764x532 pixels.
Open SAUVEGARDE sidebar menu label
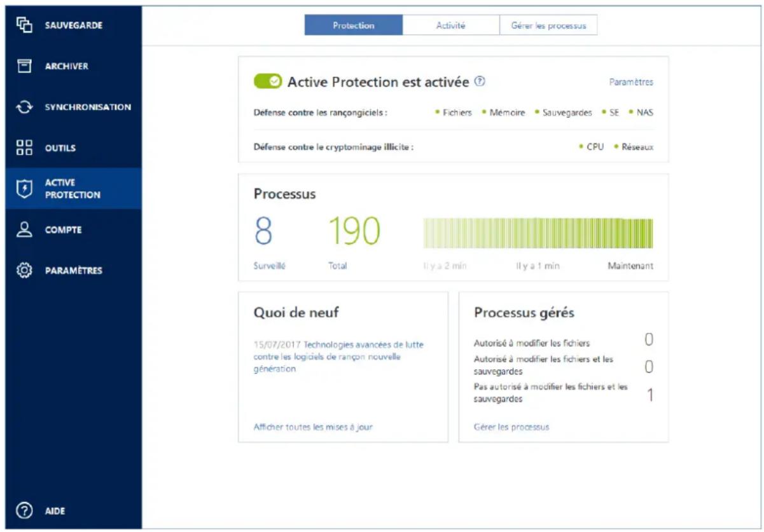click(x=74, y=25)
